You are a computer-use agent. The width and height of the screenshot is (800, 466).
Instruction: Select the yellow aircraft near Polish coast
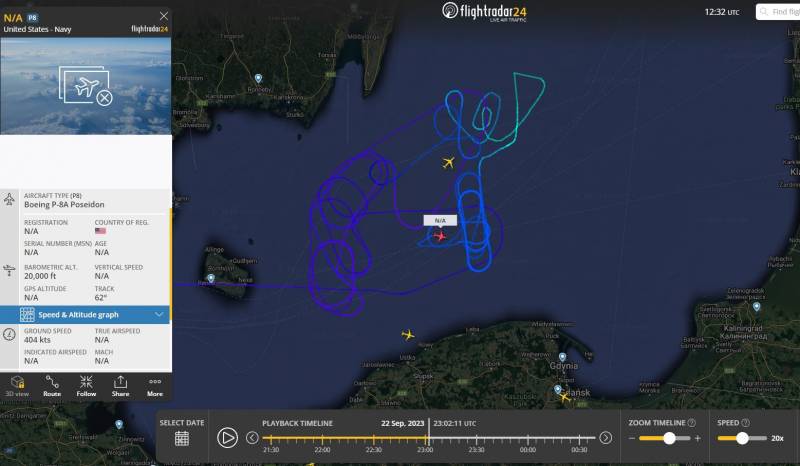[408, 335]
